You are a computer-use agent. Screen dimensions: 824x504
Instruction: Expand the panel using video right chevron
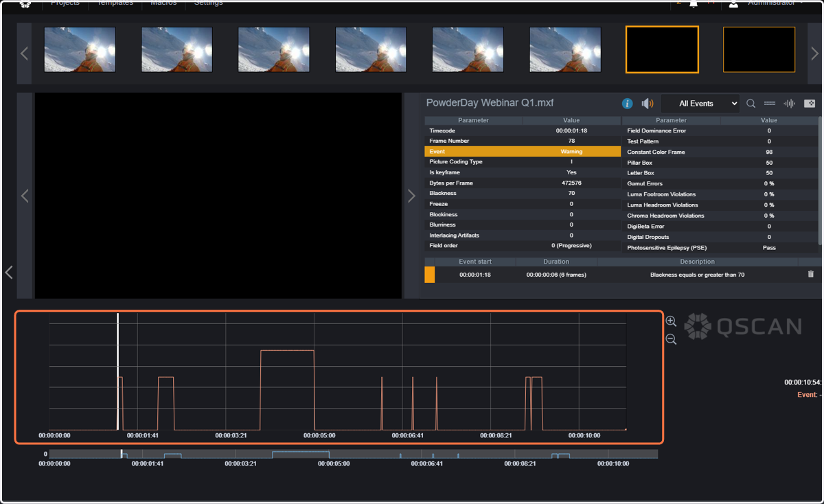pos(411,196)
